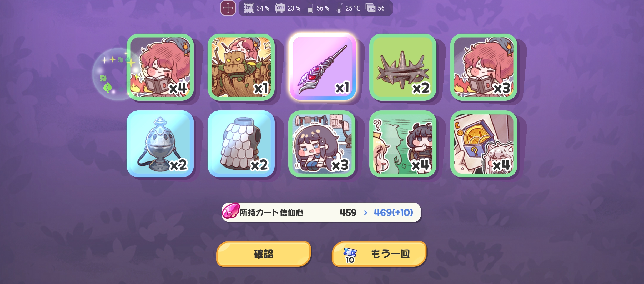Select the glowing jeweled spear item

[x=323, y=67]
